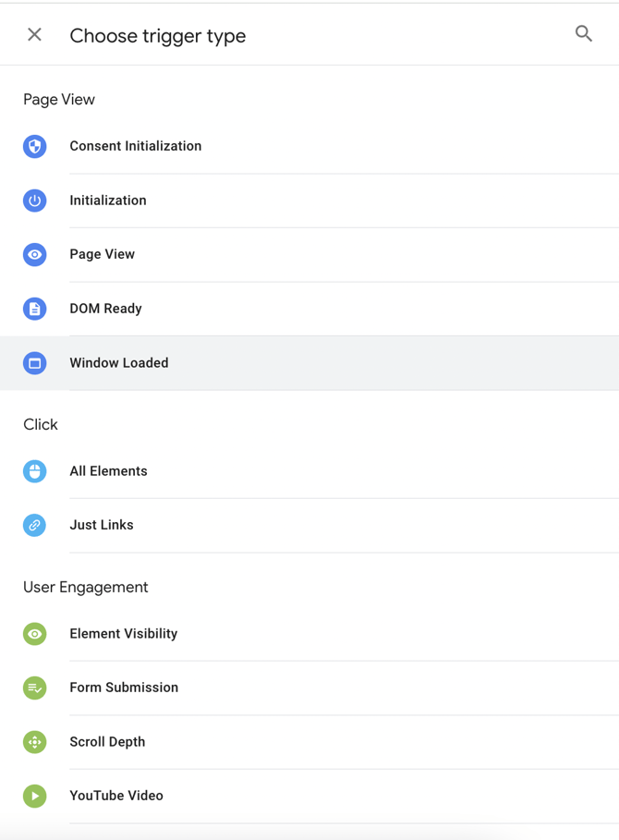Pick the Scroll Depth trigger
Viewport: 619px width, 840px height.
(107, 742)
